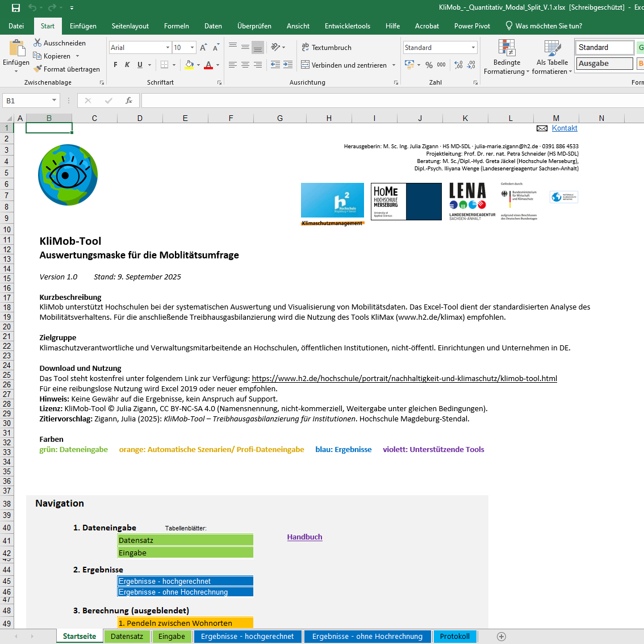Click the Ausschneiden scissors icon
644x644 pixels.
click(x=38, y=43)
